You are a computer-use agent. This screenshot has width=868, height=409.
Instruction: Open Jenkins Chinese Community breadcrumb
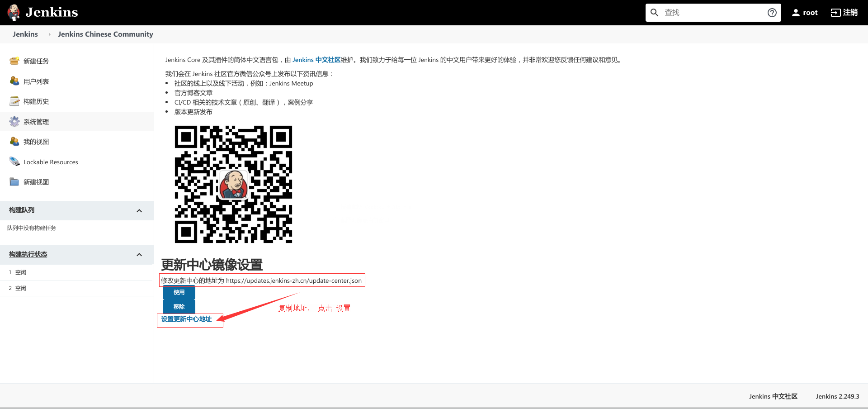click(x=105, y=34)
